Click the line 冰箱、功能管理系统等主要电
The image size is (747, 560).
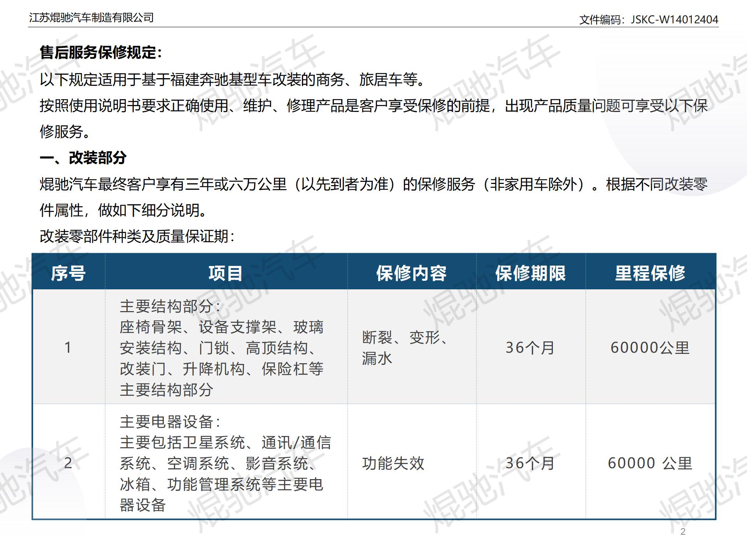[x=222, y=484]
